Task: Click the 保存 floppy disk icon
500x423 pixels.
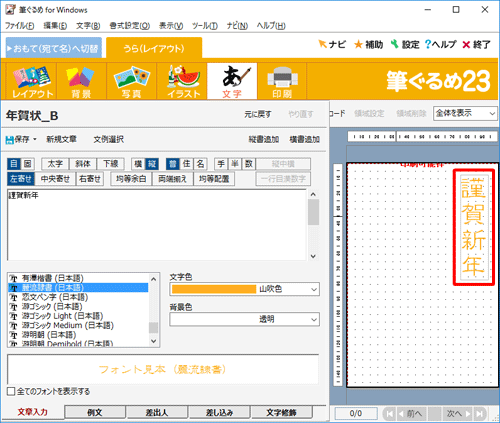Action: click(x=9, y=140)
